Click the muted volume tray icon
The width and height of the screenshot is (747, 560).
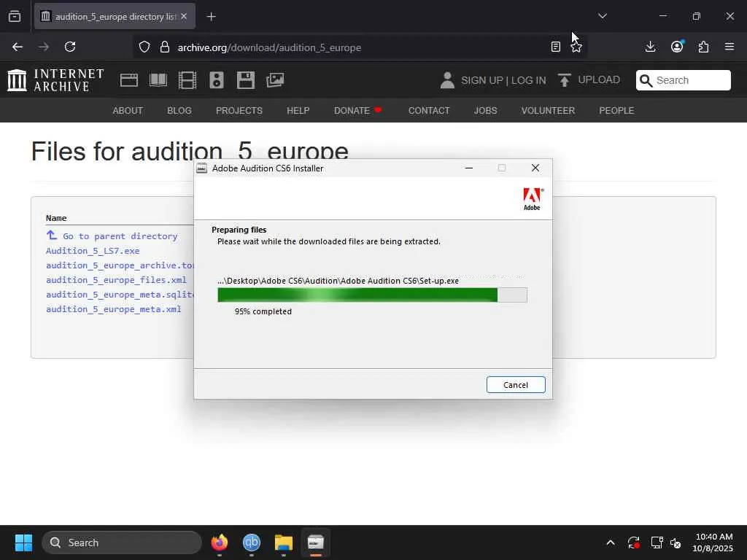[676, 542]
